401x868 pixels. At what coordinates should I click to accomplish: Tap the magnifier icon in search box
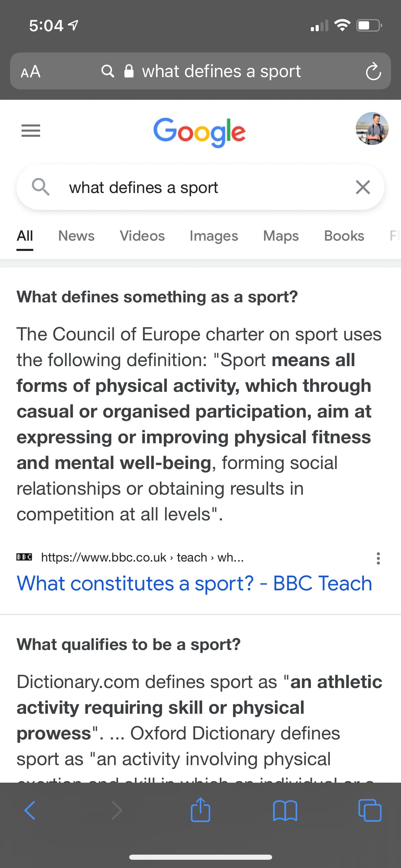[x=40, y=187]
